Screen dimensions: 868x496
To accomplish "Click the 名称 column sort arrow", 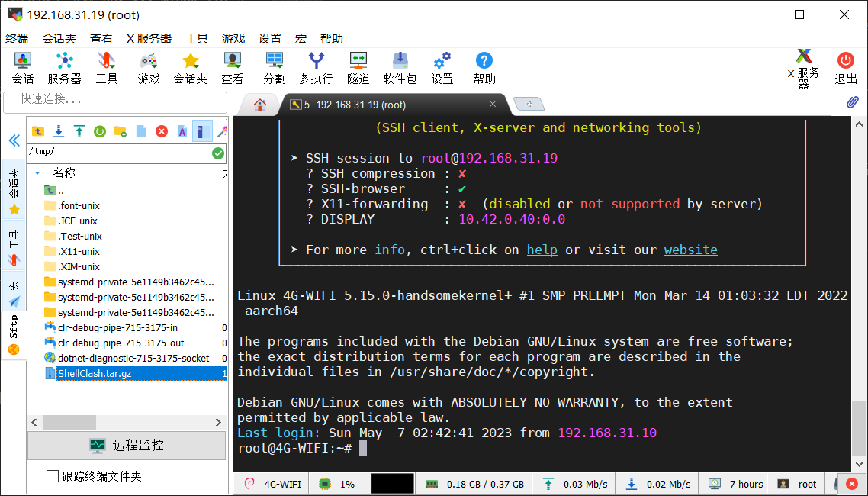I will (37, 173).
